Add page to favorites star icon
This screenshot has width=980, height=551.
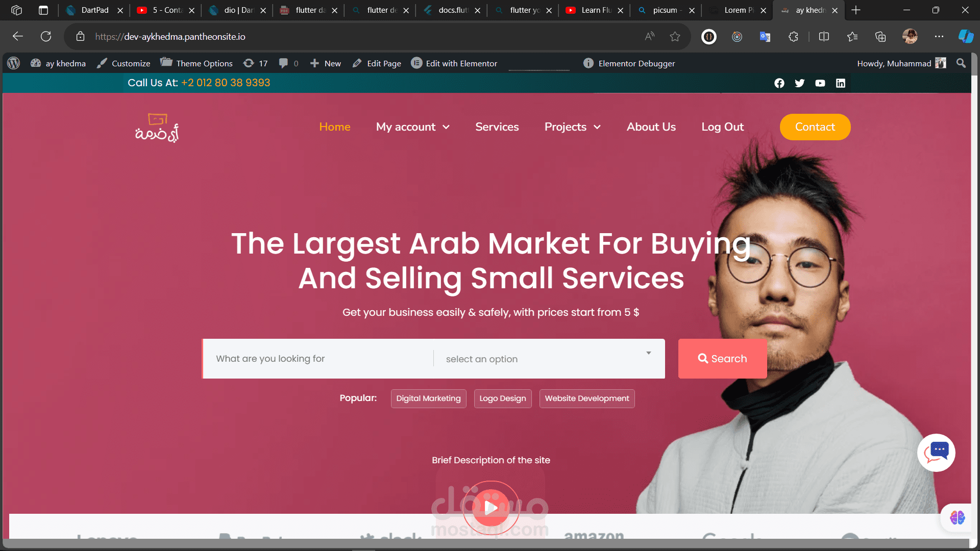pos(675,36)
